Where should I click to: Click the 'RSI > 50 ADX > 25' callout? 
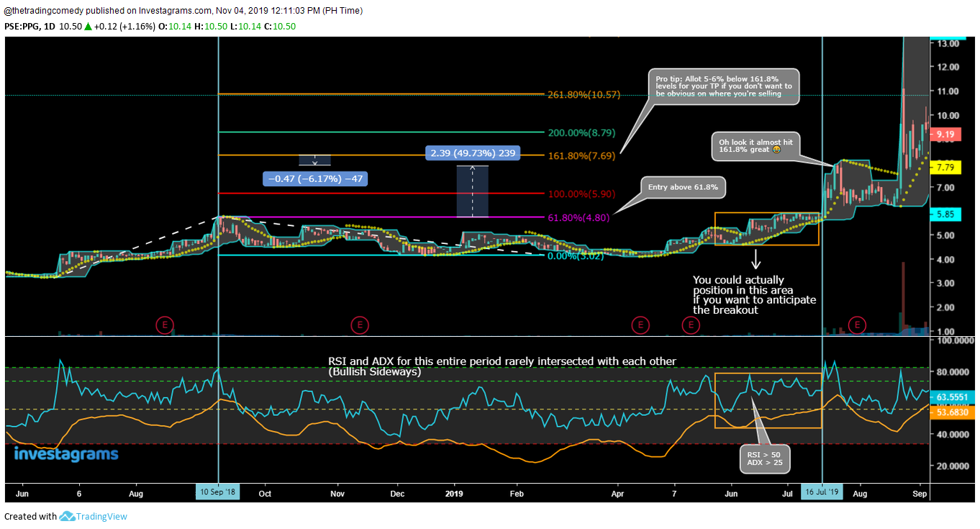tap(764, 460)
